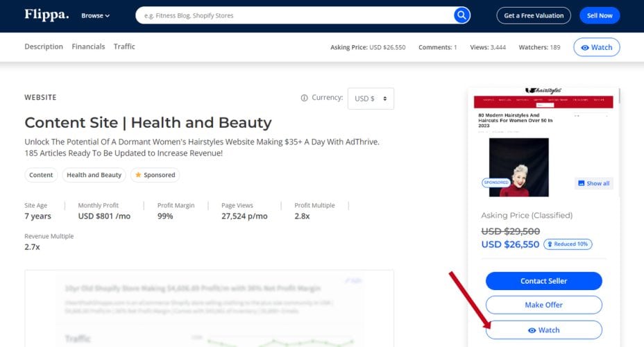Expand the USD $ currency selector

coord(370,99)
